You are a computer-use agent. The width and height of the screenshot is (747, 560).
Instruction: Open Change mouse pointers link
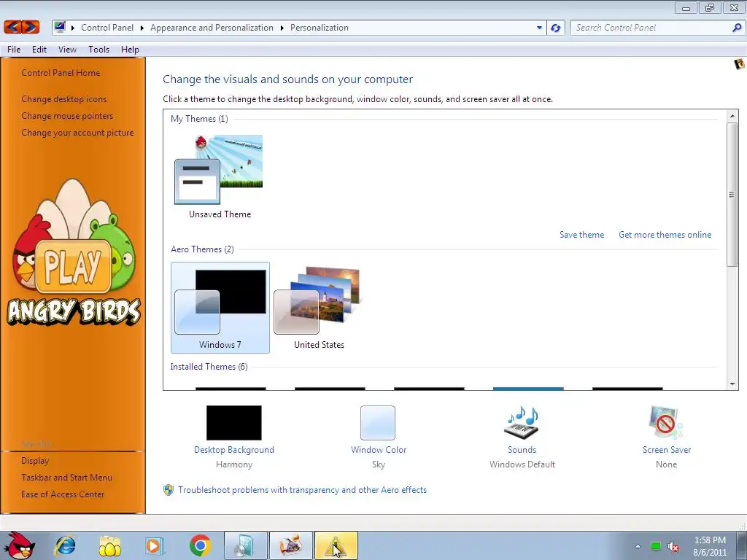pyautogui.click(x=67, y=116)
